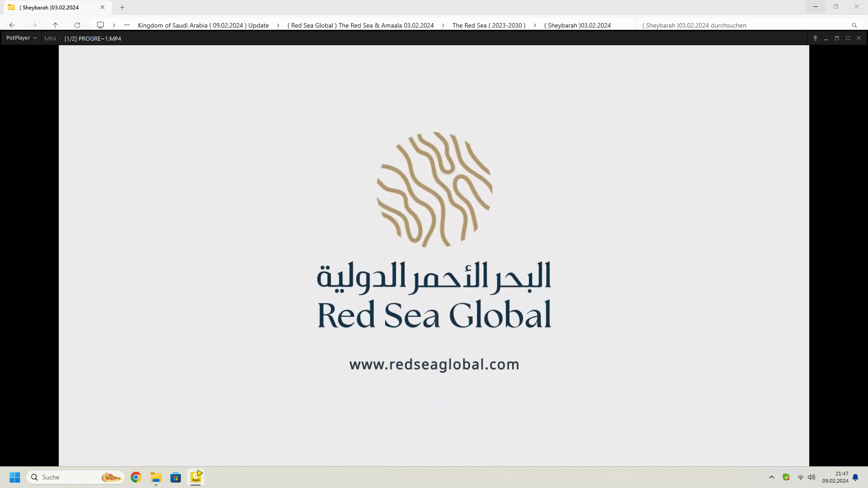Go back in File Explorer
Image resolution: width=868 pixels, height=488 pixels.
click(12, 25)
